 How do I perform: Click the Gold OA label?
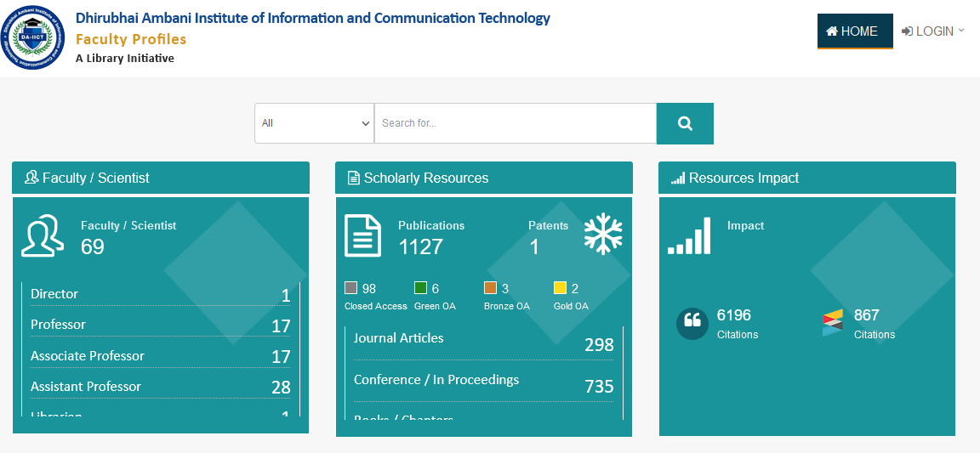[x=571, y=306]
